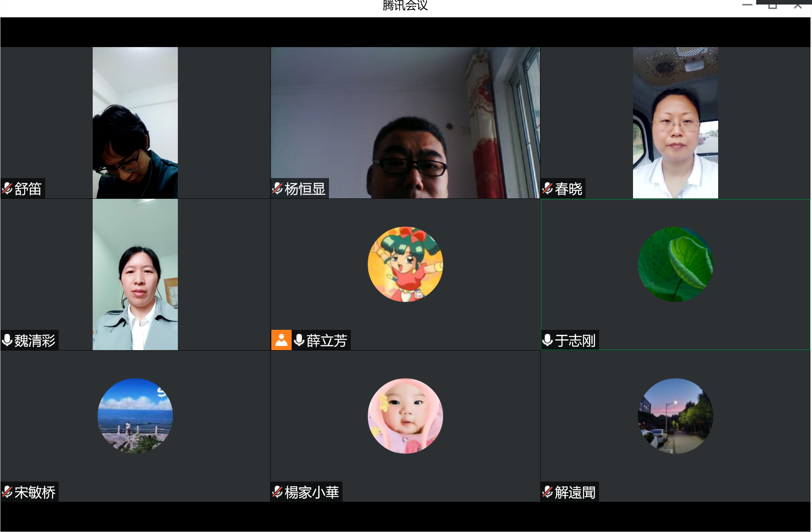
Task: Click microphone icon beside 魏清彩
Action: [7, 340]
